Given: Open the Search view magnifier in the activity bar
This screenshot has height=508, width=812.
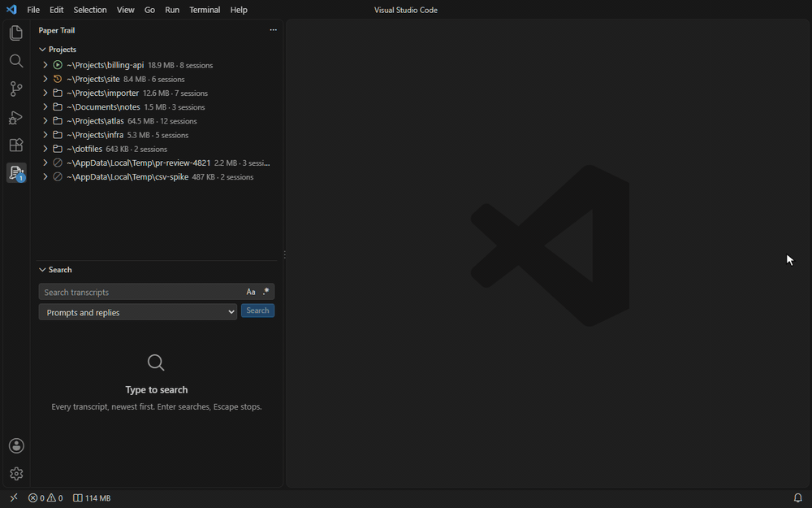Looking at the screenshot, I should pos(16,61).
